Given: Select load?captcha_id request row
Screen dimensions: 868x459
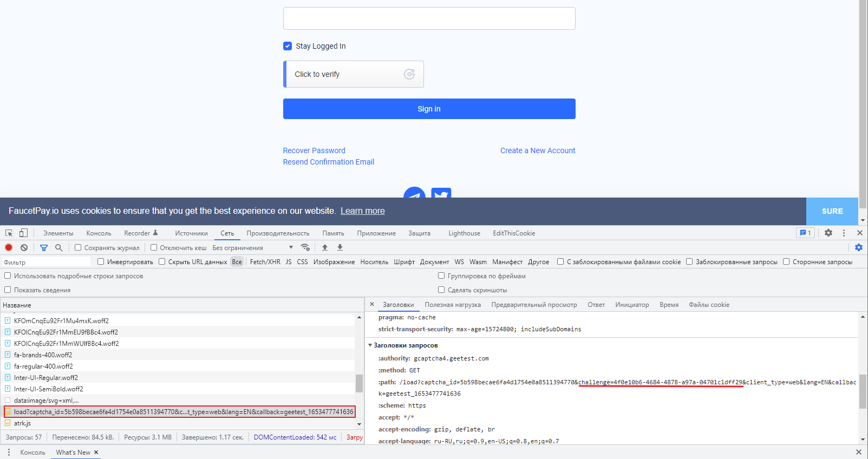Looking at the screenshot, I should coord(179,412).
